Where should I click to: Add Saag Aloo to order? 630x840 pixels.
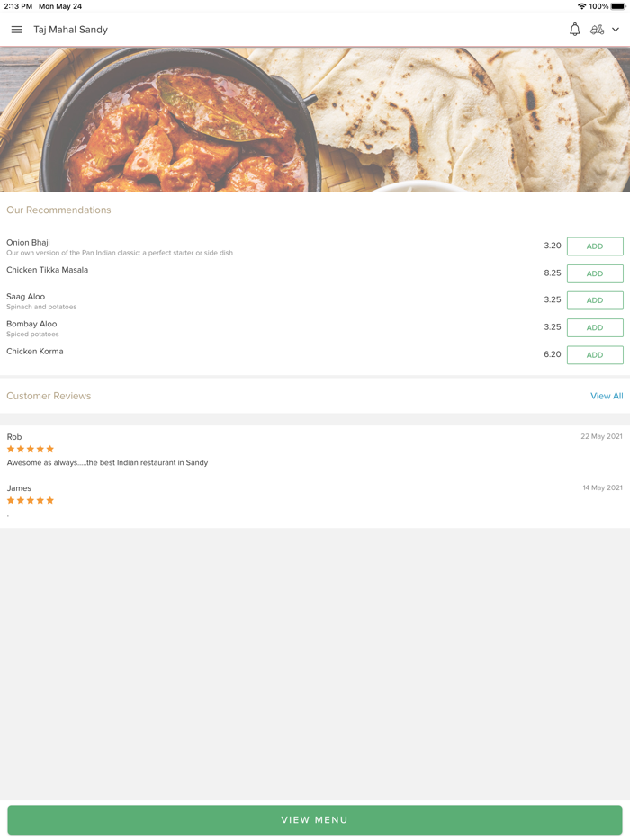[595, 300]
